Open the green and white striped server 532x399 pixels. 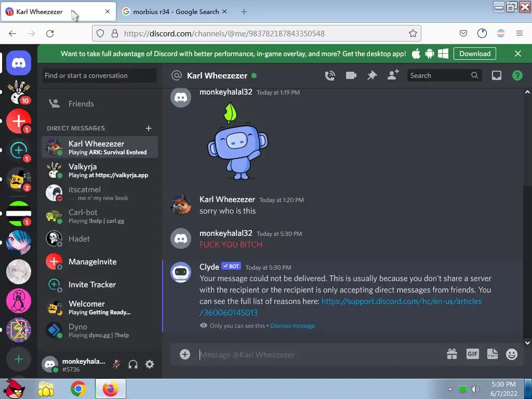[19, 214]
